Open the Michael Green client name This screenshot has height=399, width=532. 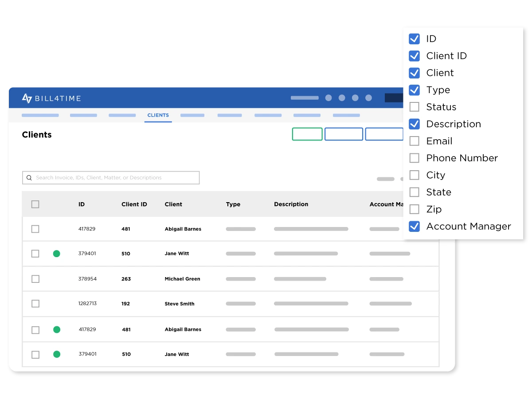(182, 279)
